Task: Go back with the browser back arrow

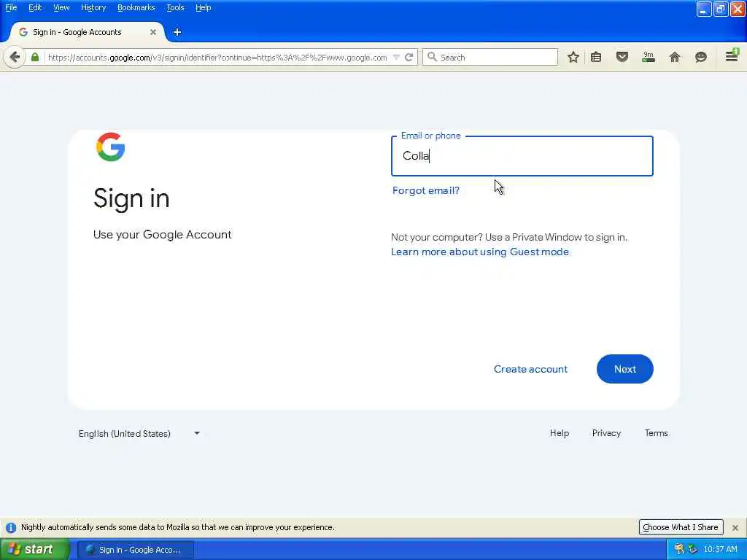Action: [15, 57]
